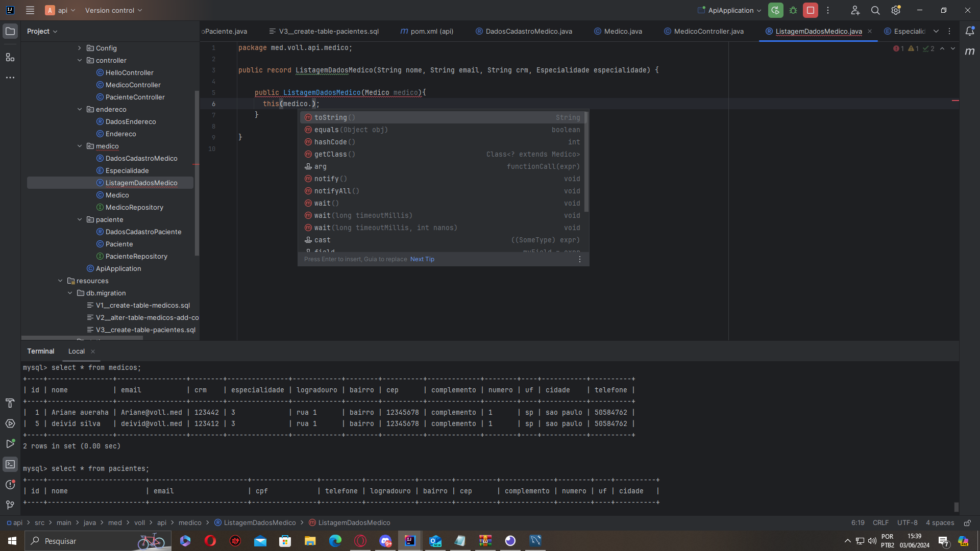Select toString() completion suggestion
Viewport: 980px width, 551px height.
pyautogui.click(x=442, y=117)
